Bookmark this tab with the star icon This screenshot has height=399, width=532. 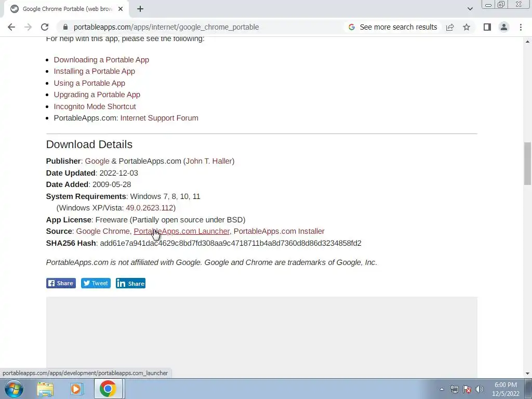467,27
